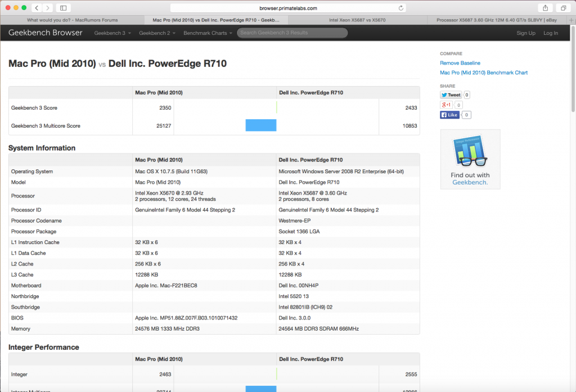Click the Mac Pro score value 2350
The width and height of the screenshot is (576, 392).
pyautogui.click(x=165, y=107)
